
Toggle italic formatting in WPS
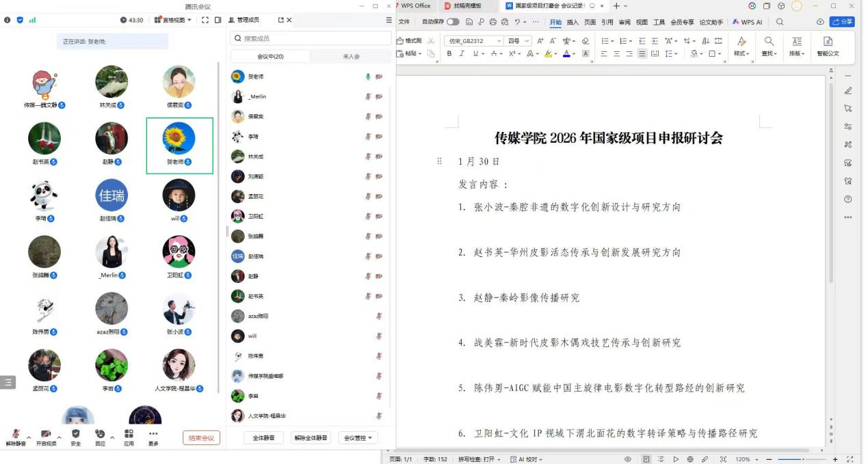[462, 54]
